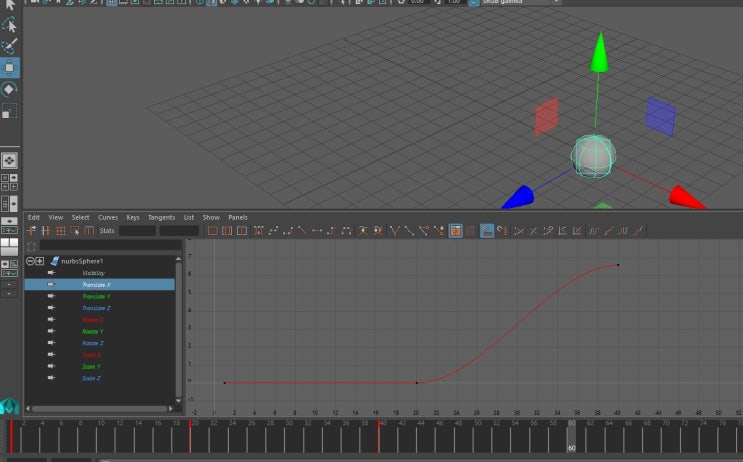Apply Spline tangents icon
This screenshot has height=462, width=743.
click(273, 231)
